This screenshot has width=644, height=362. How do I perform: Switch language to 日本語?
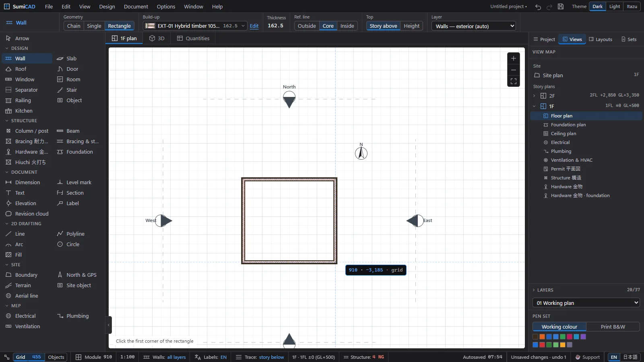coord(630,357)
